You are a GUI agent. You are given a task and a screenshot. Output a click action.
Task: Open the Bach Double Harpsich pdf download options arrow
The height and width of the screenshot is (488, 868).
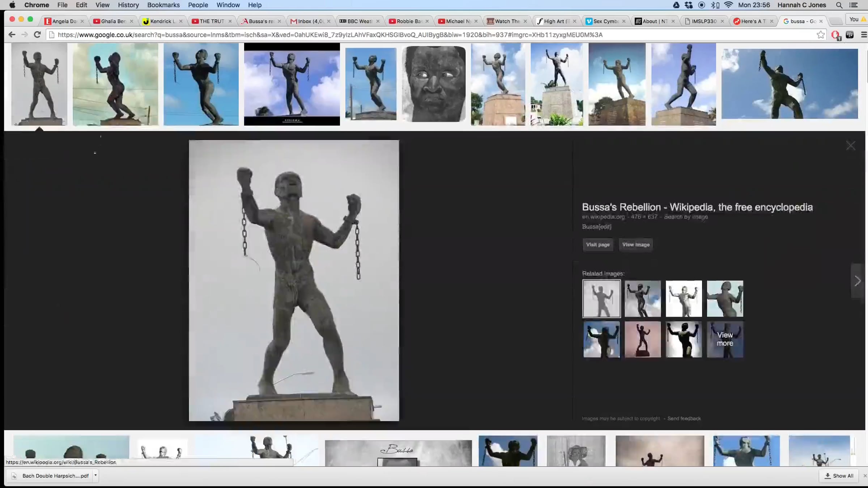(x=95, y=475)
